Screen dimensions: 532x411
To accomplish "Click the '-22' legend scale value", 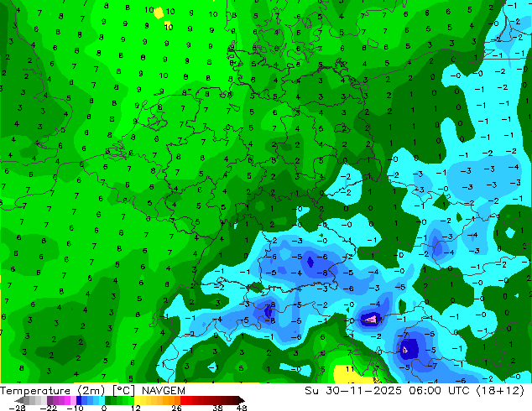I will click(x=49, y=408).
